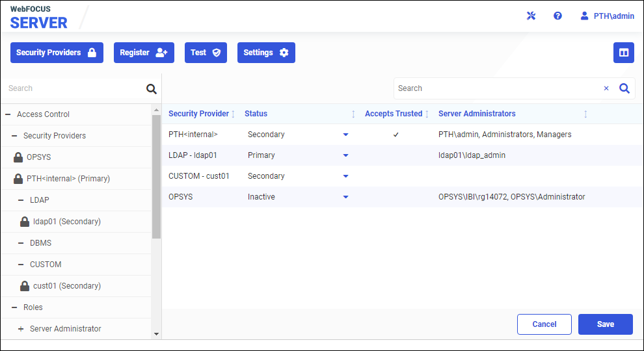
Task: Click the lock icon beside PTH<internal> (Primary)
Action: [18, 179]
